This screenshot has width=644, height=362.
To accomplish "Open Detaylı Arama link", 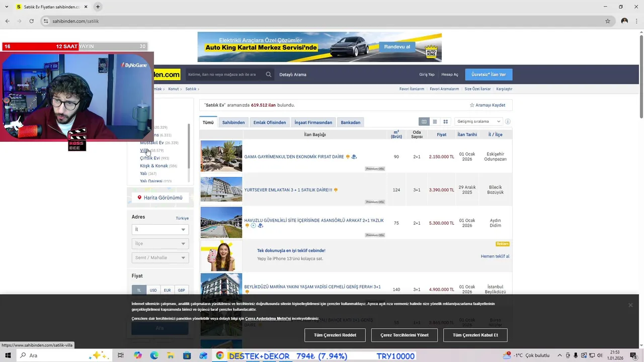I will pyautogui.click(x=293, y=74).
